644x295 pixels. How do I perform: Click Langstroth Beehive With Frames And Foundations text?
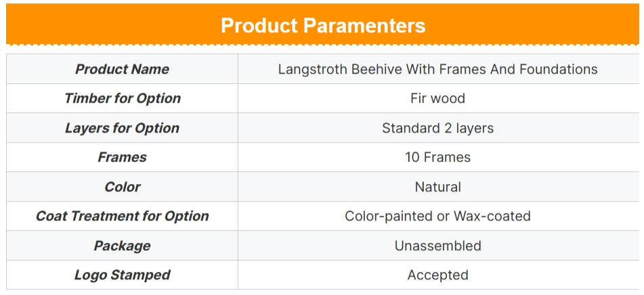(438, 69)
